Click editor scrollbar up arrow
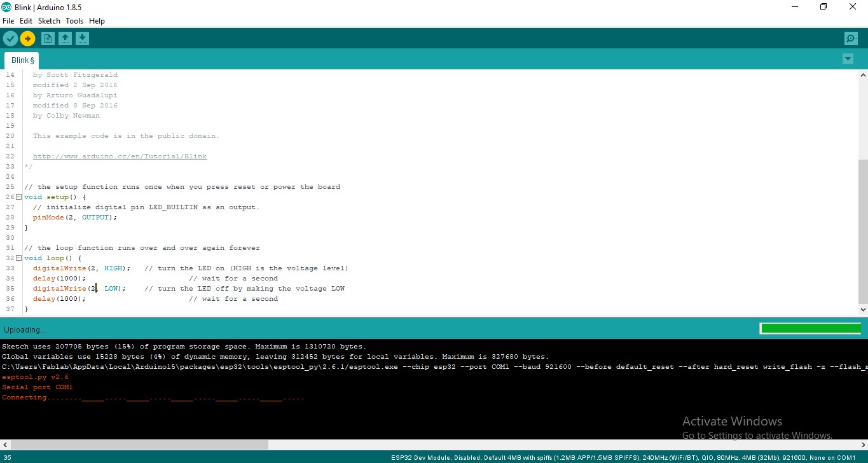 [862, 75]
